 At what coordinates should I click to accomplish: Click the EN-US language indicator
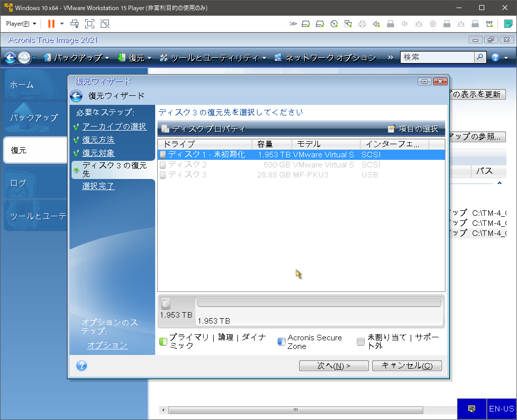(501, 409)
